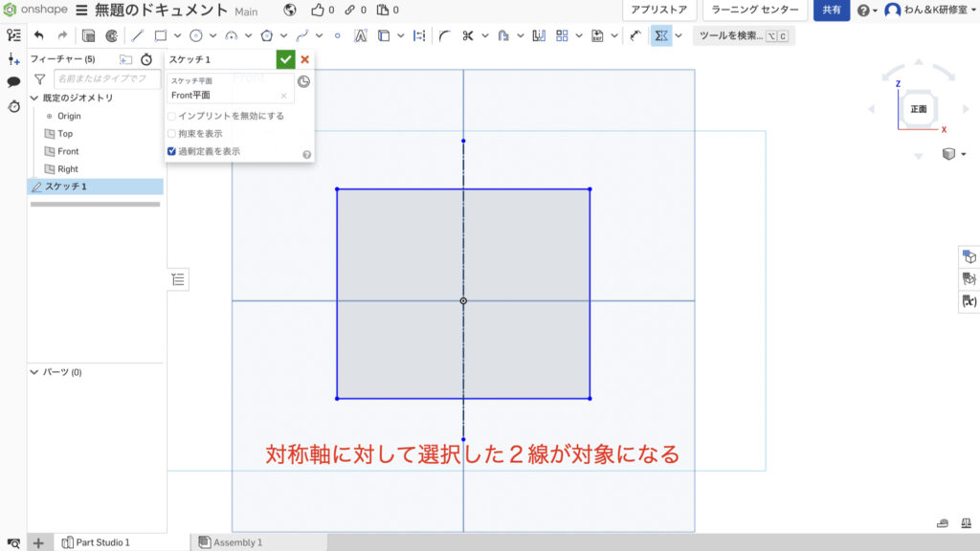The image size is (980, 551).
Task: Click the feature name filter input field
Action: click(107, 78)
